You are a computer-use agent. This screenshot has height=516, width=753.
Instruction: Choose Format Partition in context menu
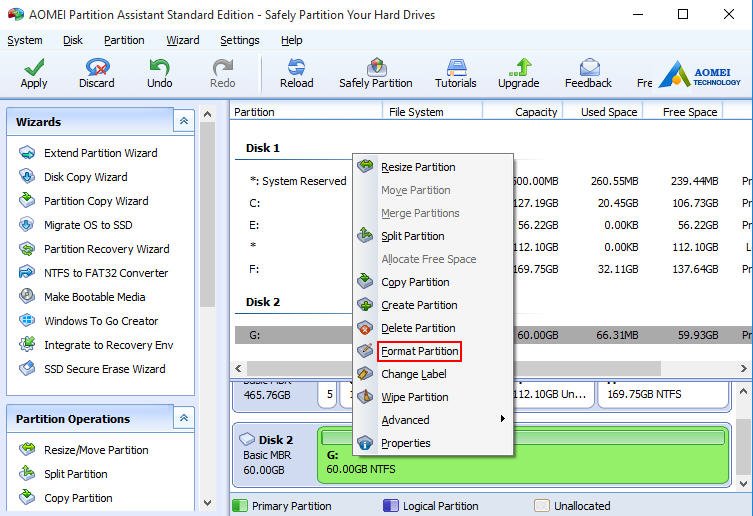(433, 351)
